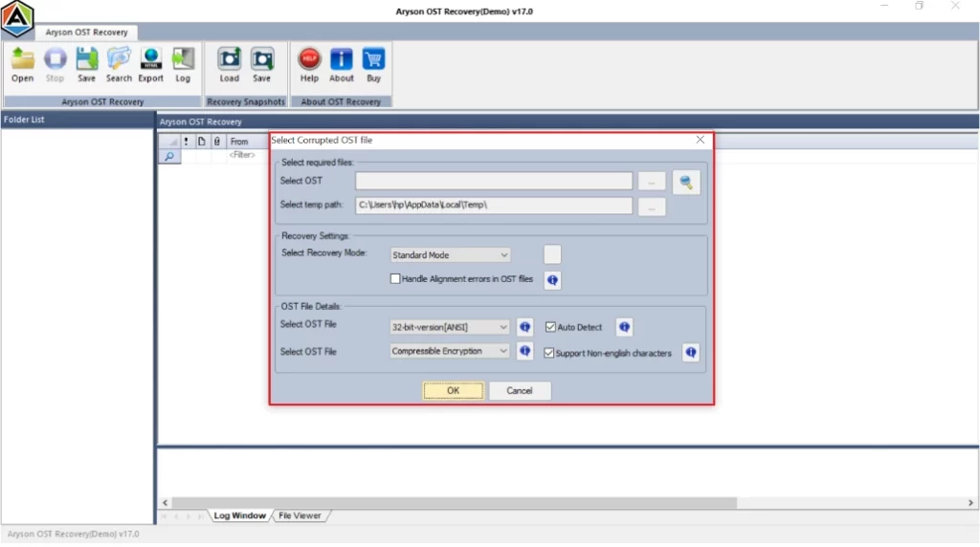Image resolution: width=980 pixels, height=547 pixels.
Task: Select the Aryson OST Recovery ribbon tab
Action: pos(87,32)
